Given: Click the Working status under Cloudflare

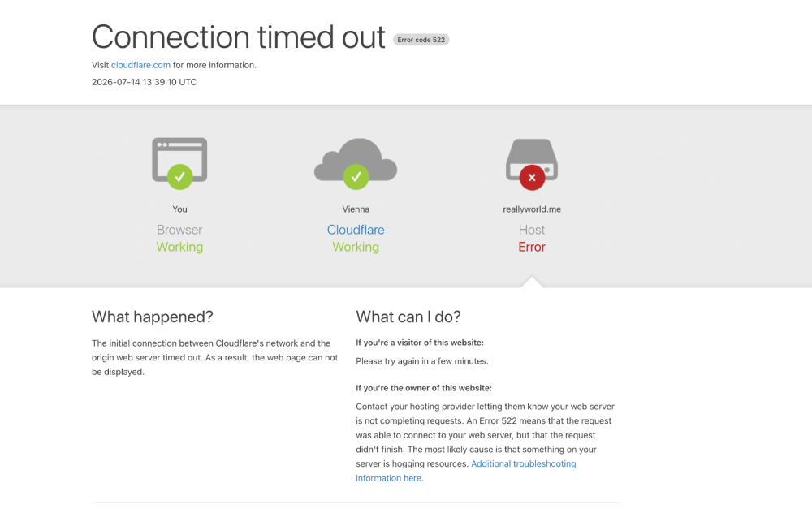Looking at the screenshot, I should tap(356, 247).
